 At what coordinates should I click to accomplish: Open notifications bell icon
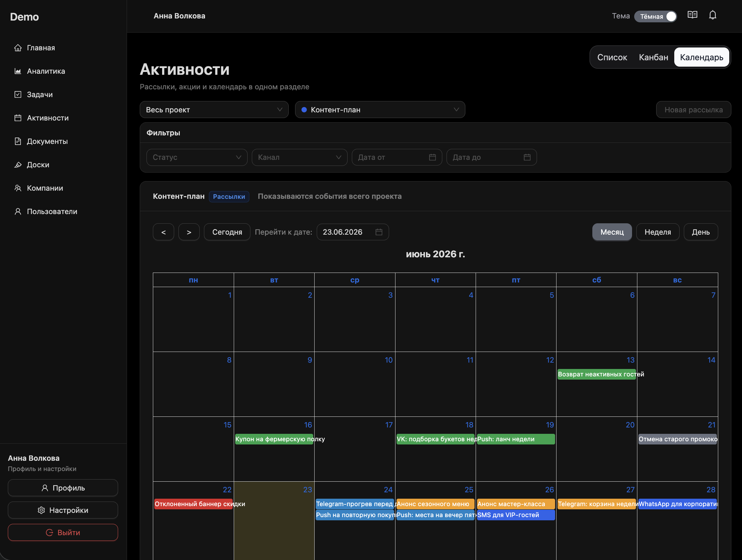coord(713,15)
